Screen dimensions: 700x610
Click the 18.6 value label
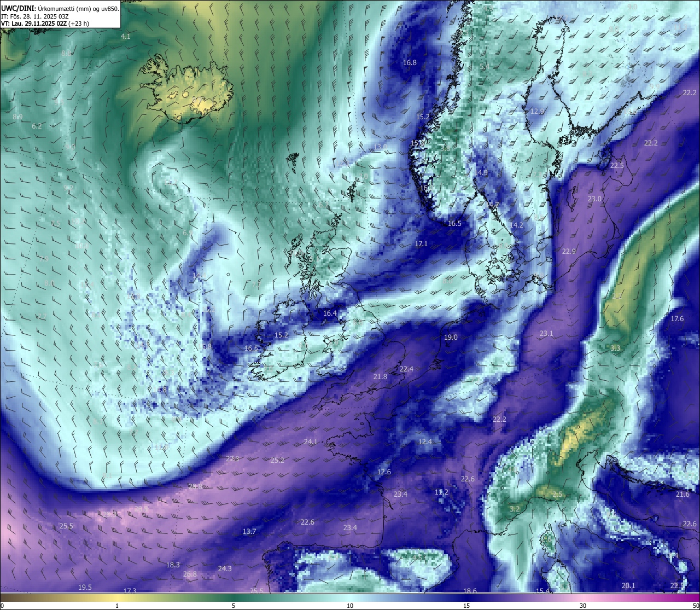pyautogui.click(x=470, y=590)
